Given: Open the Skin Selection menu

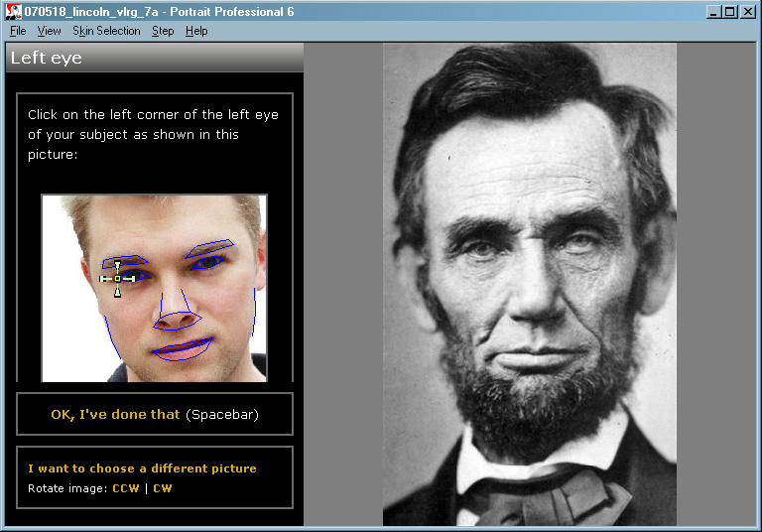Looking at the screenshot, I should pyautogui.click(x=106, y=31).
